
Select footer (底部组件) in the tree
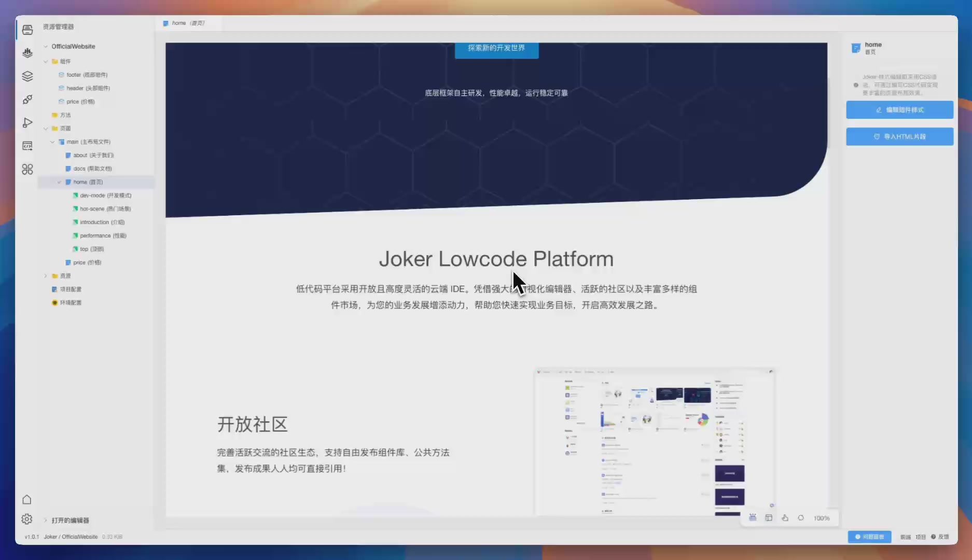click(x=87, y=75)
